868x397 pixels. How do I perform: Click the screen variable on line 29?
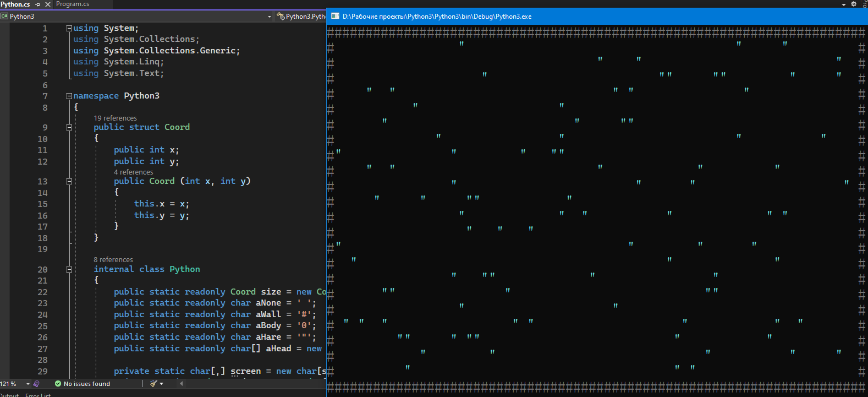coord(246,371)
